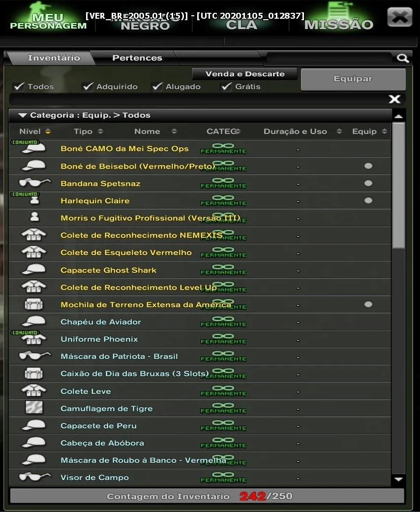Select Uniforme Phoenix item name
420x512 pixels.
click(x=99, y=339)
